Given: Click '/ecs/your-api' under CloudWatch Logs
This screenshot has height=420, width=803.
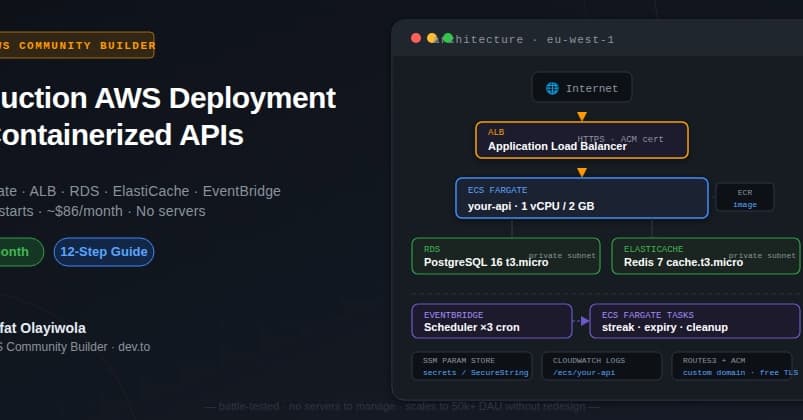Looking at the screenshot, I should [584, 372].
